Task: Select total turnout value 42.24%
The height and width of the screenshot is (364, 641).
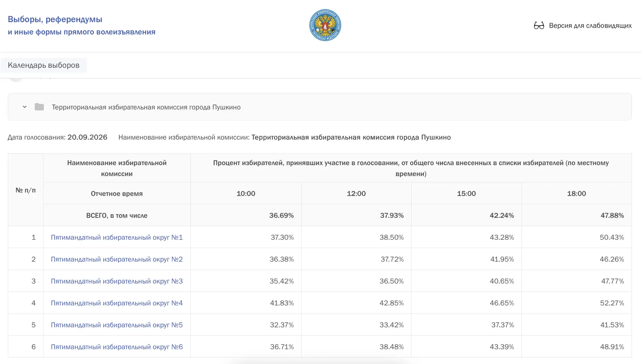Action: [x=502, y=216]
